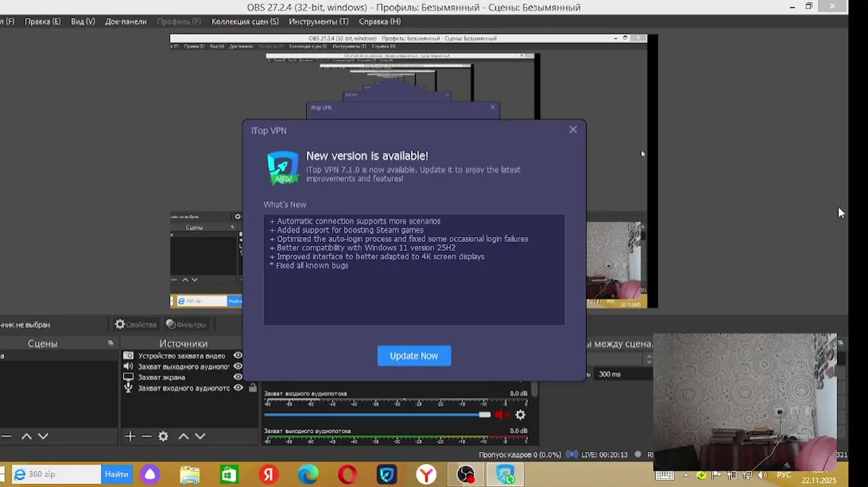Open the Справка (H) menu
The image size is (868, 487).
(380, 22)
